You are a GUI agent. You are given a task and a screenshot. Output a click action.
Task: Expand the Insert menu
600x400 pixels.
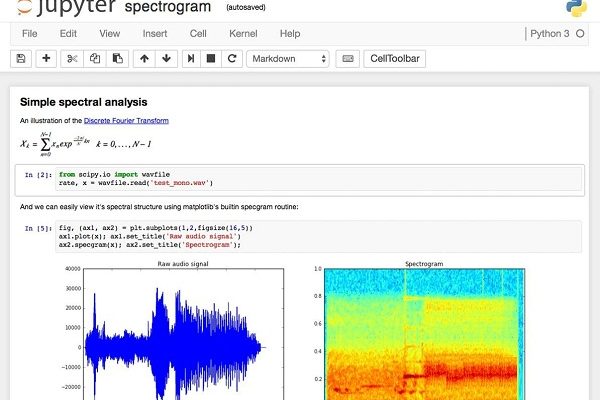[x=155, y=33]
